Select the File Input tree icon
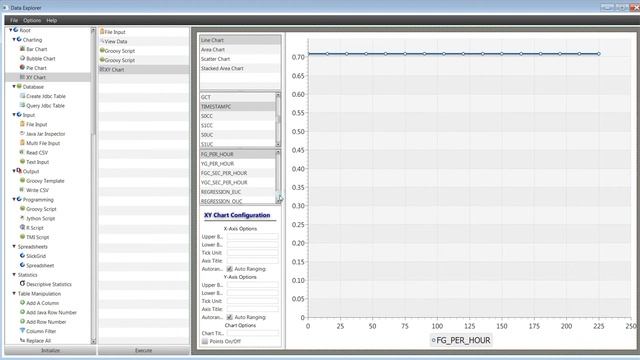 coord(22,124)
